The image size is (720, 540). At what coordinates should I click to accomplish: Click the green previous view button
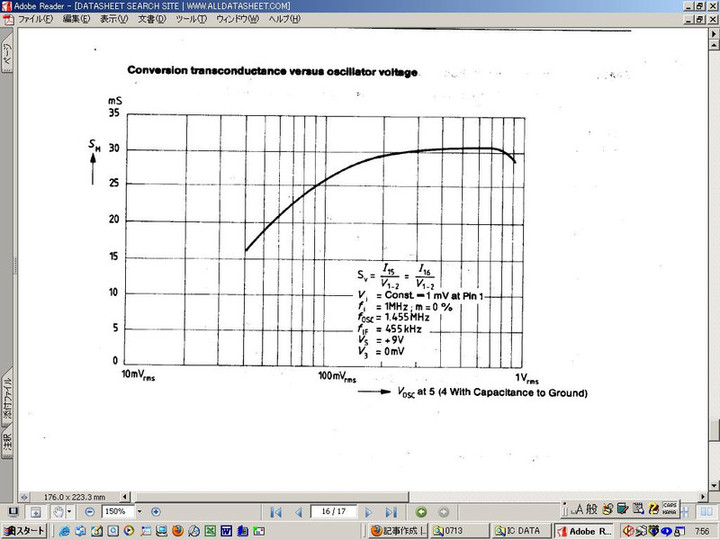click(421, 512)
